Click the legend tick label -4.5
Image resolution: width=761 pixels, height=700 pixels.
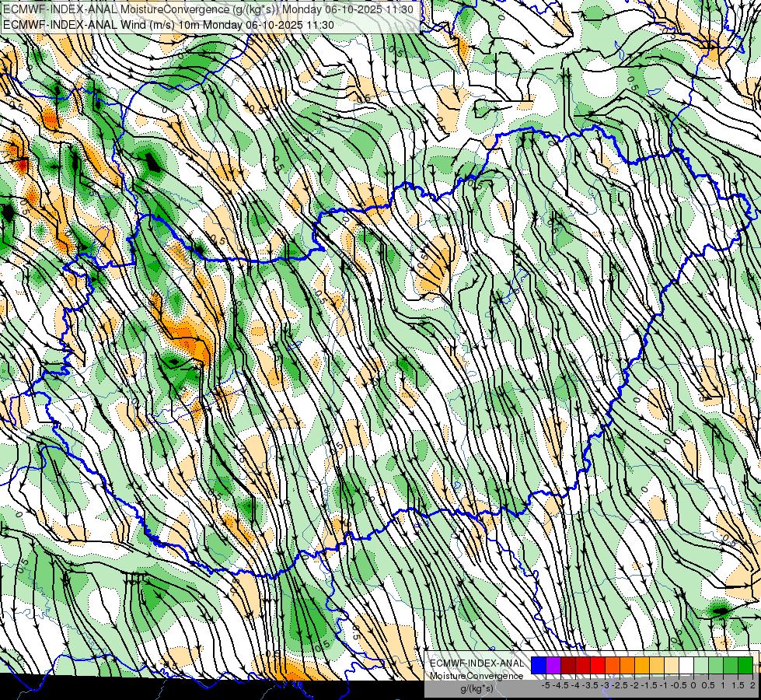pos(560,685)
